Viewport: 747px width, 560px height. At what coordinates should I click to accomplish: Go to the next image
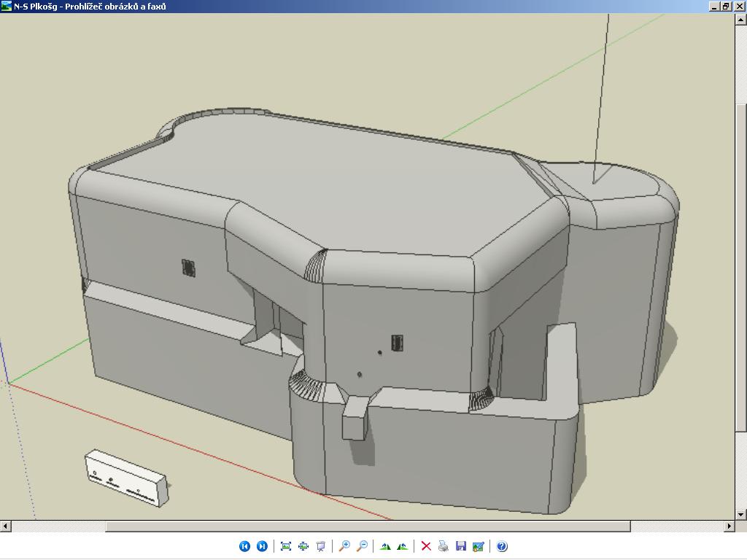[262, 546]
